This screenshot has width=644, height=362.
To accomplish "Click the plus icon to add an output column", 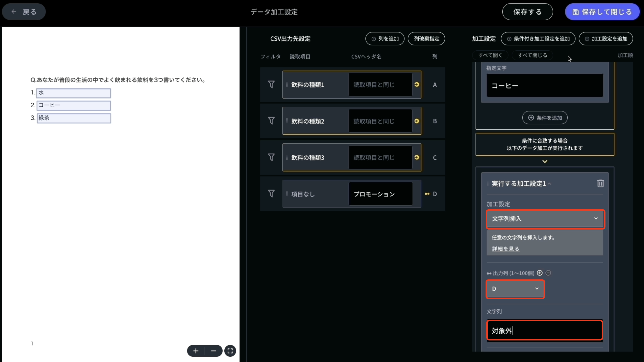I will click(x=540, y=273).
